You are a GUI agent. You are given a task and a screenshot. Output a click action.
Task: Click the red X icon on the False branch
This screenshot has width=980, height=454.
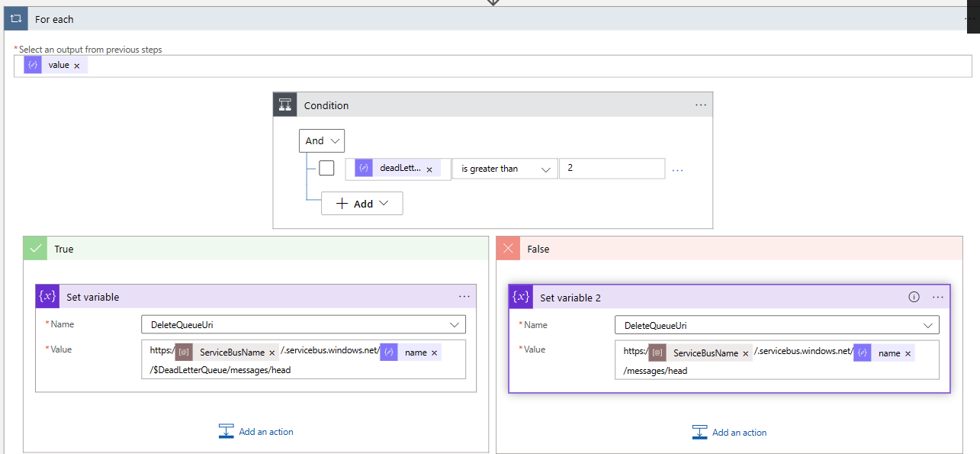[x=508, y=248]
